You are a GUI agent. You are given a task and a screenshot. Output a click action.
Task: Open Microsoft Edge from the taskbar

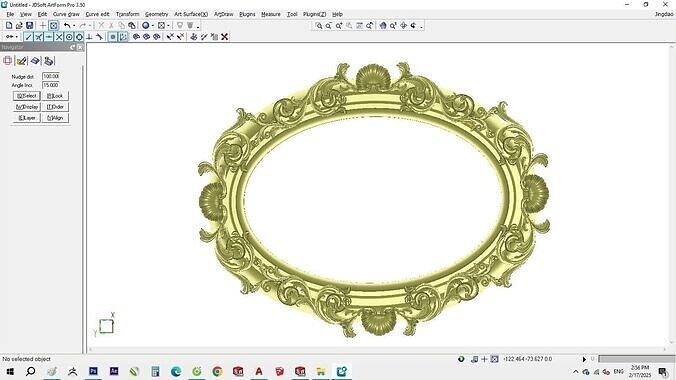coord(176,371)
